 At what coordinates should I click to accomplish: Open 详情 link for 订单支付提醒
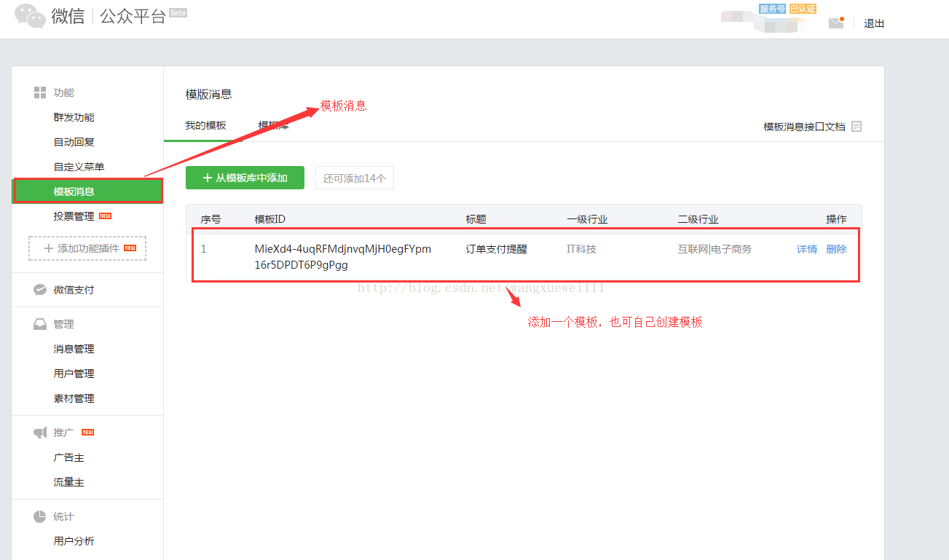[x=807, y=249]
